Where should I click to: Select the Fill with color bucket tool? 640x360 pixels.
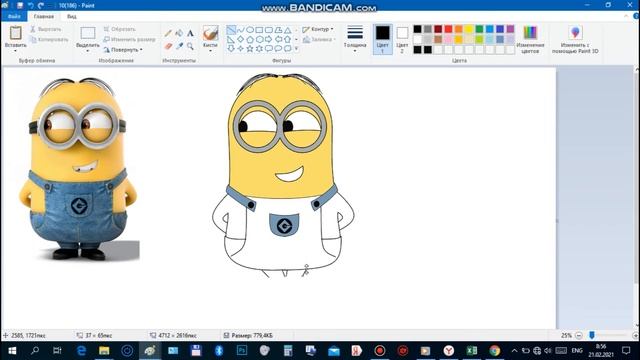click(x=179, y=33)
